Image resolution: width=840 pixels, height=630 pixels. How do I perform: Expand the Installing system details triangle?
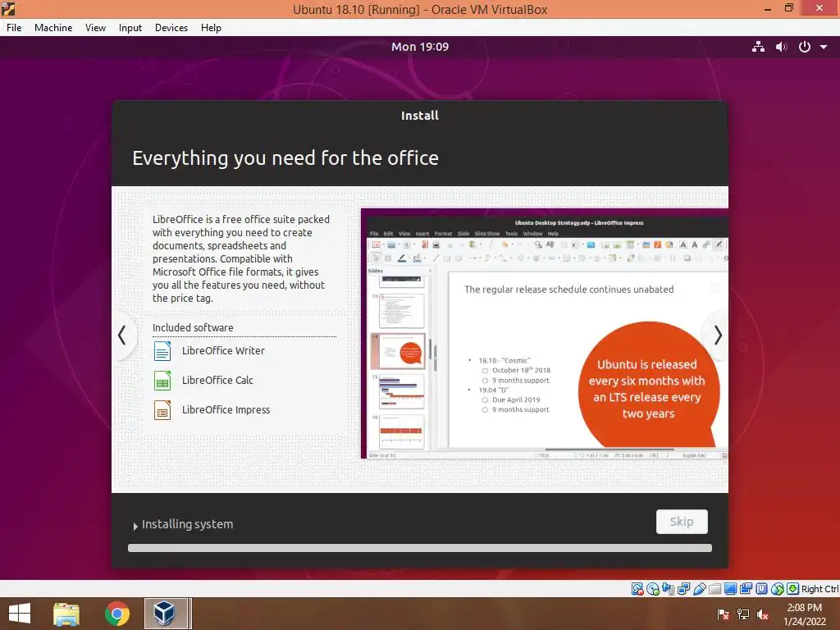tap(135, 526)
